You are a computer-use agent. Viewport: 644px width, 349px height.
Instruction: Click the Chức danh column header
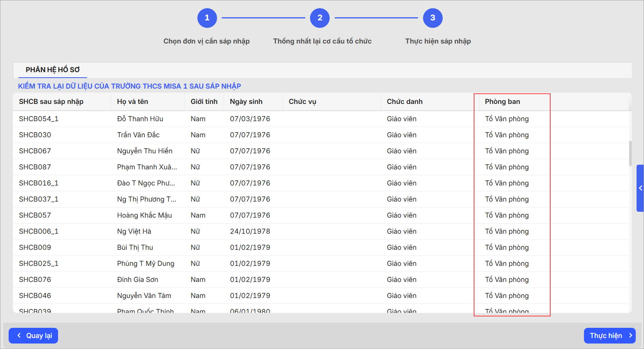[x=405, y=102]
